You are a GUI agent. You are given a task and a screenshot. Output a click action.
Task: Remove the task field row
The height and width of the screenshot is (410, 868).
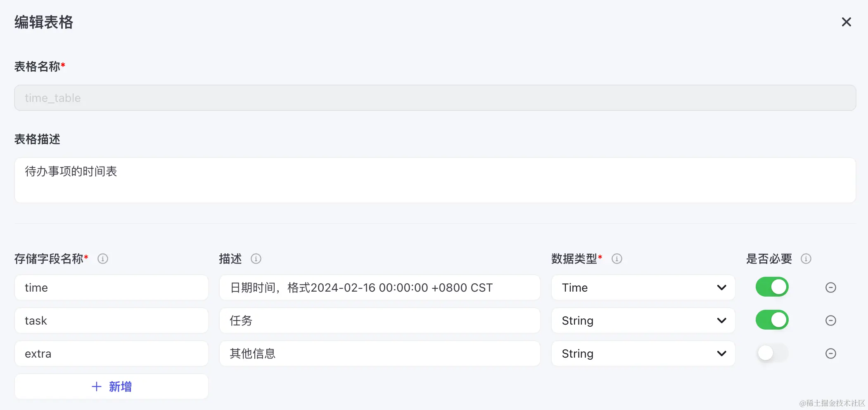830,320
